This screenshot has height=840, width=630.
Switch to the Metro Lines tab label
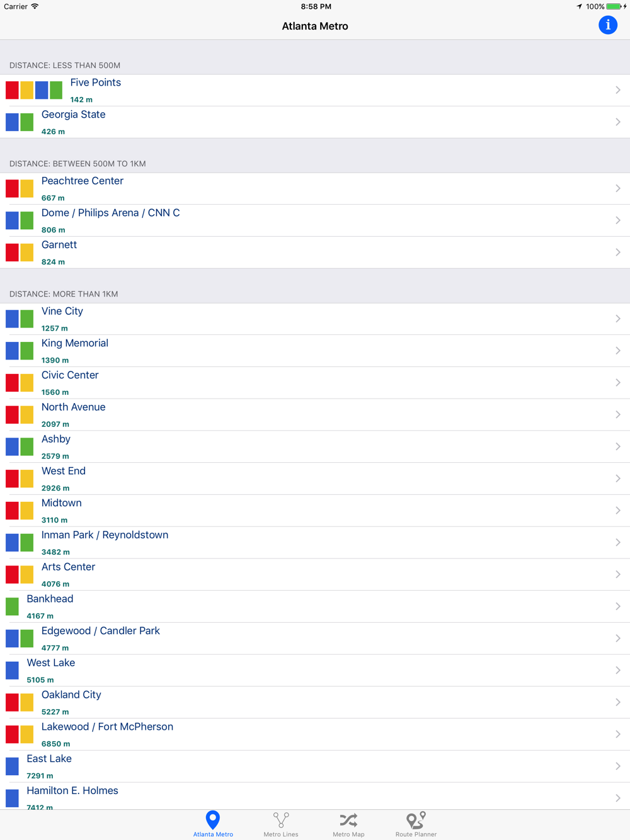pos(281,834)
